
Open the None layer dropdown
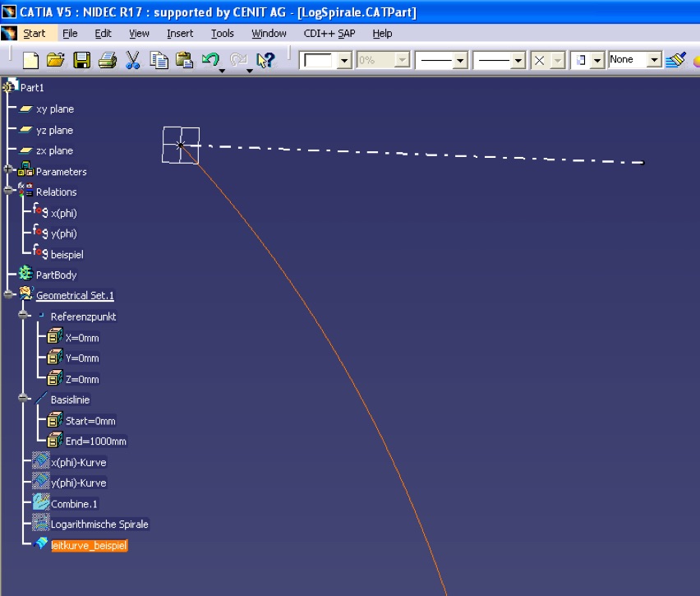[654, 59]
